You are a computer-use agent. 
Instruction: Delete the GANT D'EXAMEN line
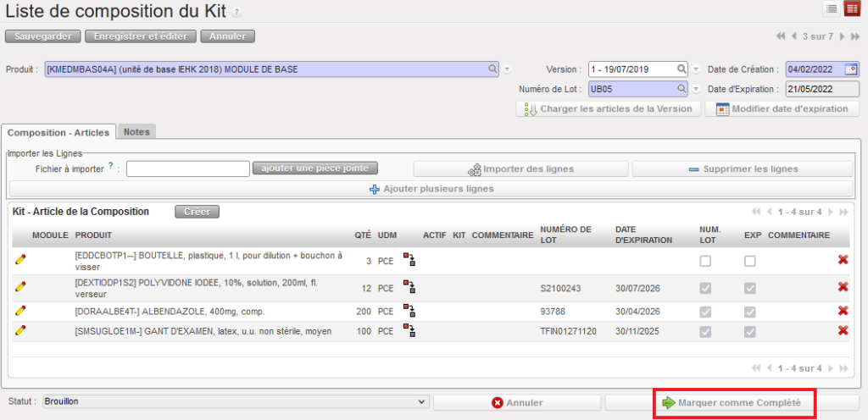pos(843,330)
